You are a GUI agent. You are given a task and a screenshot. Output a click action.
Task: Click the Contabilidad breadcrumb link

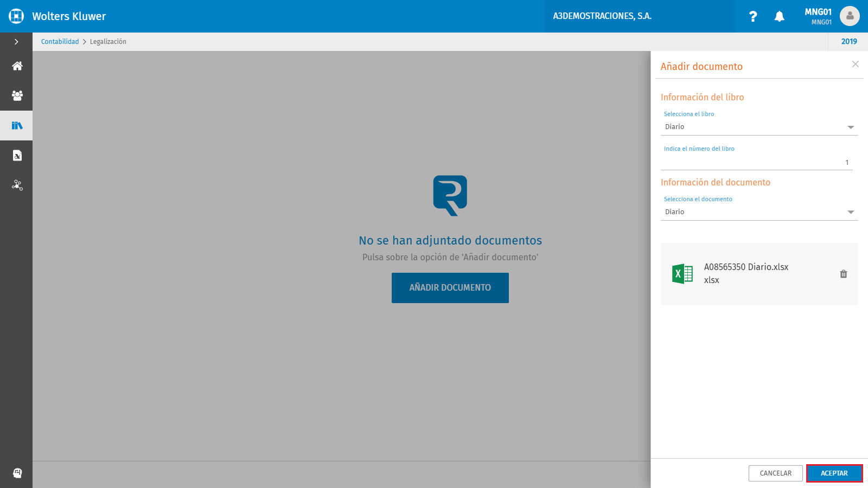tap(60, 42)
